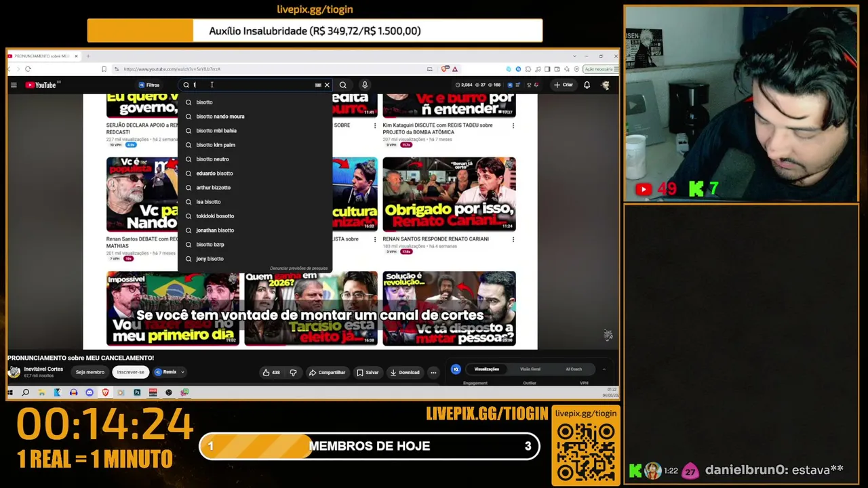The image size is (868, 488).
Task: Click the Brave Shields lion icon
Action: (x=445, y=68)
